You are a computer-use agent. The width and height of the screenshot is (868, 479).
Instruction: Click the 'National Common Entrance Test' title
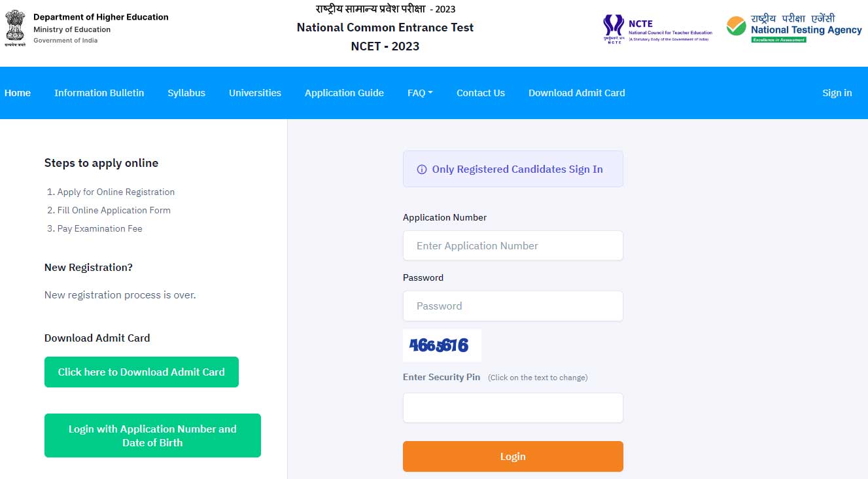coord(385,27)
